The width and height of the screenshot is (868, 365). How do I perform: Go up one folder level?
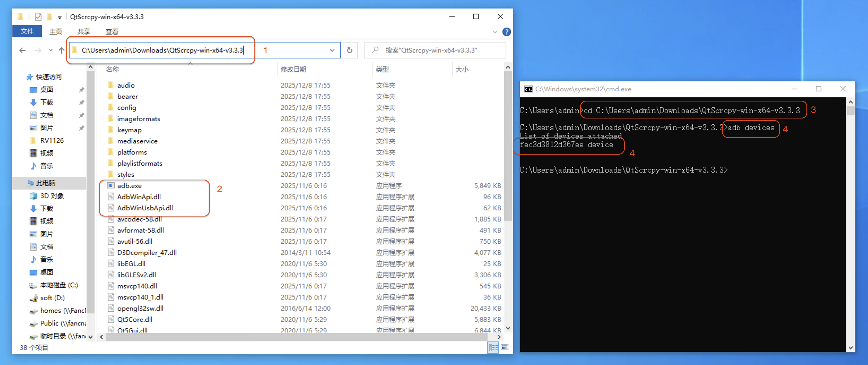coord(61,50)
